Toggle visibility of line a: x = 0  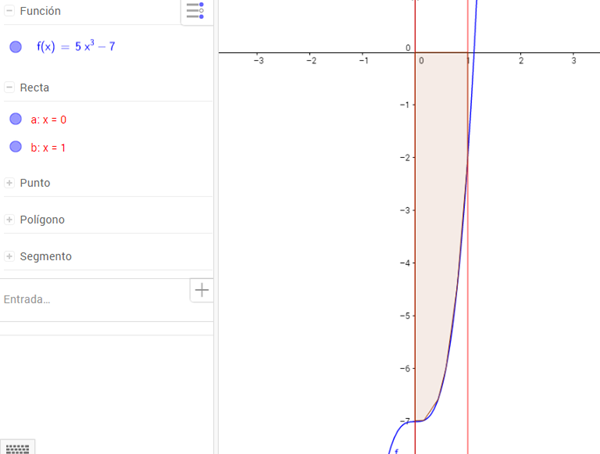pos(16,119)
